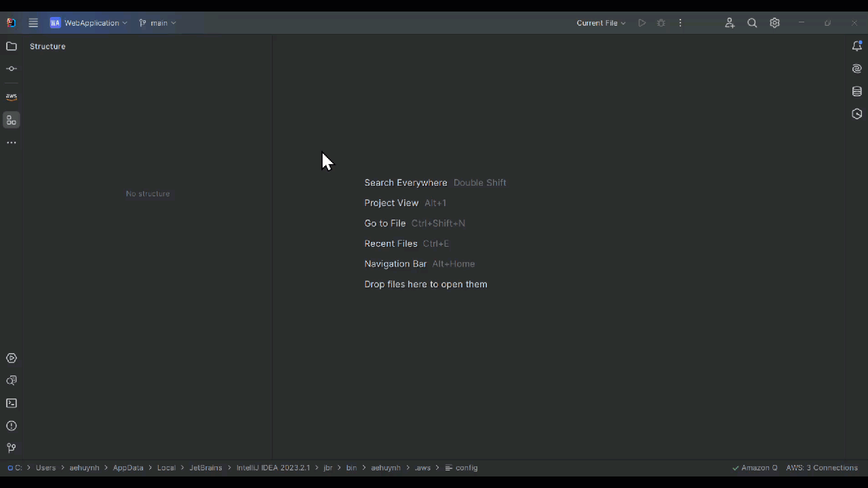
Task: Open the Database tool window
Action: [856, 91]
